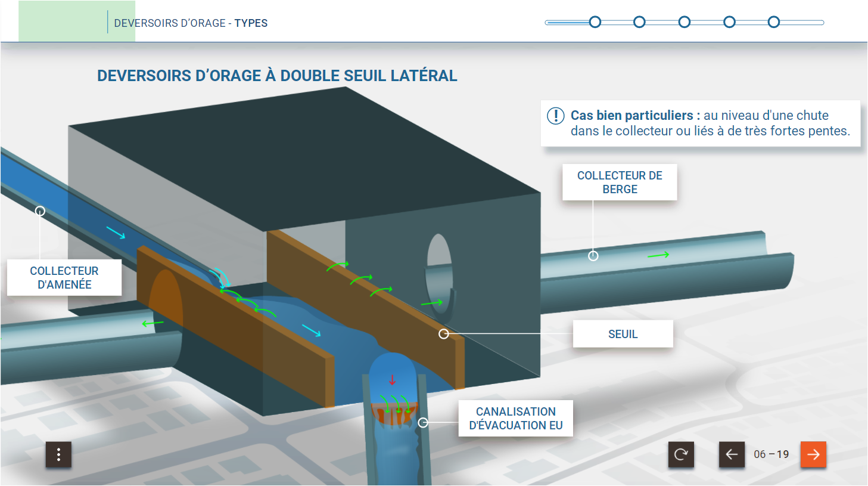868x486 pixels.
Task: Select the fourth progress step marker
Action: pyautogui.click(x=729, y=22)
